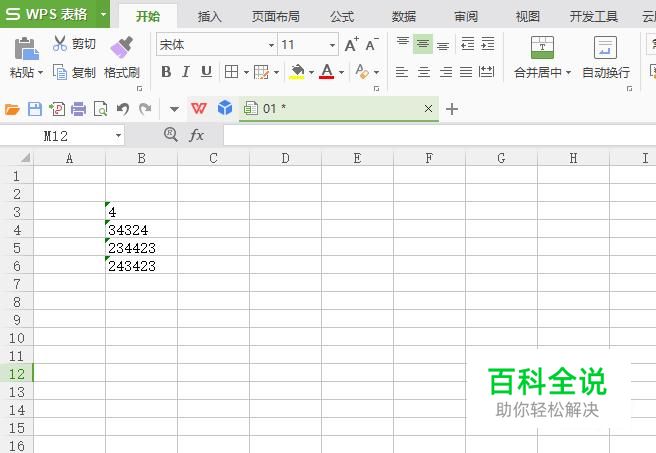
Task: Click the red WPS W icon
Action: point(199,109)
